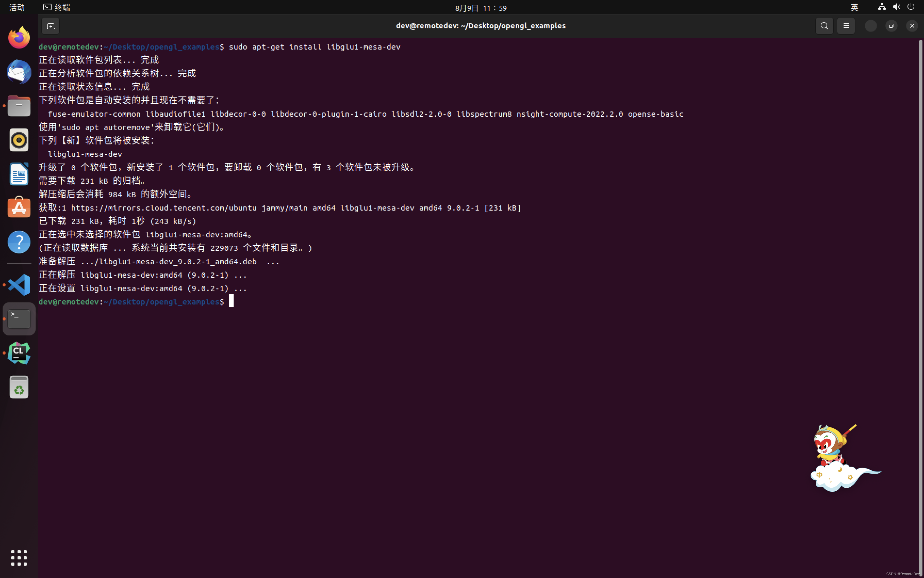Screen dimensions: 924x578
Task: Click the '解压缩后会消耗 984 kB' line
Action: [x=116, y=194]
